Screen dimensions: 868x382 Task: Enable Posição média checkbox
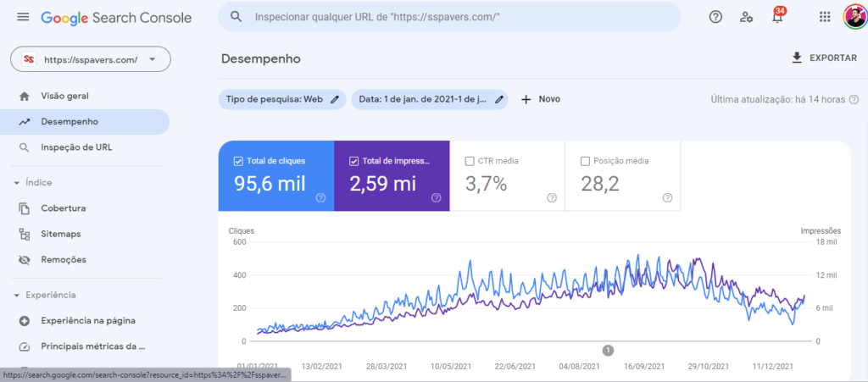(585, 161)
